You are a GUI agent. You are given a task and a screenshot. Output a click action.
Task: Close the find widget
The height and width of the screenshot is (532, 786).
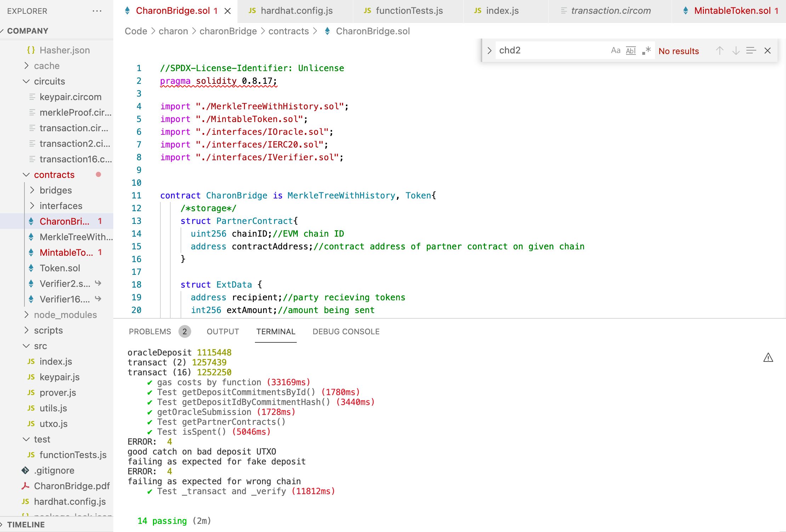(767, 51)
